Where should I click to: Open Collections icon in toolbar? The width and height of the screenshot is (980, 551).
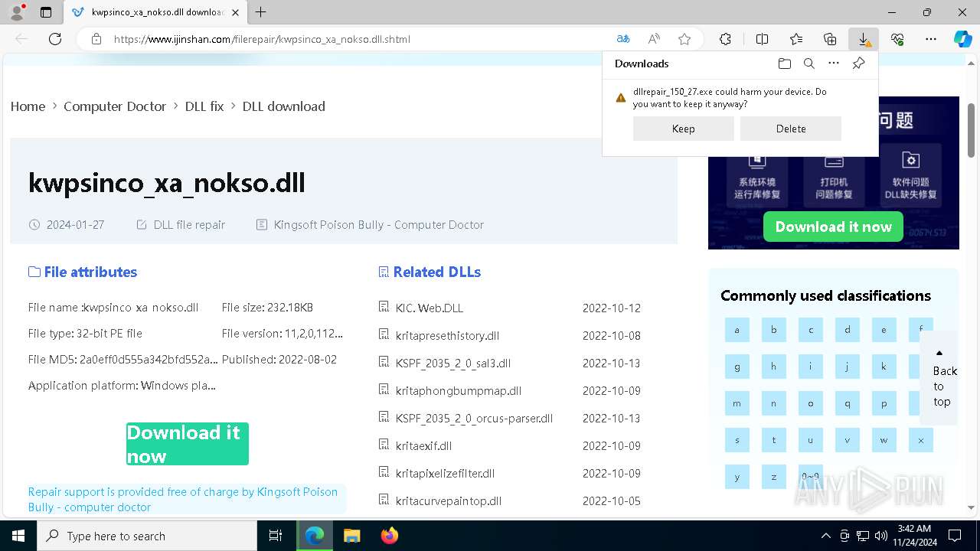pyautogui.click(x=830, y=39)
